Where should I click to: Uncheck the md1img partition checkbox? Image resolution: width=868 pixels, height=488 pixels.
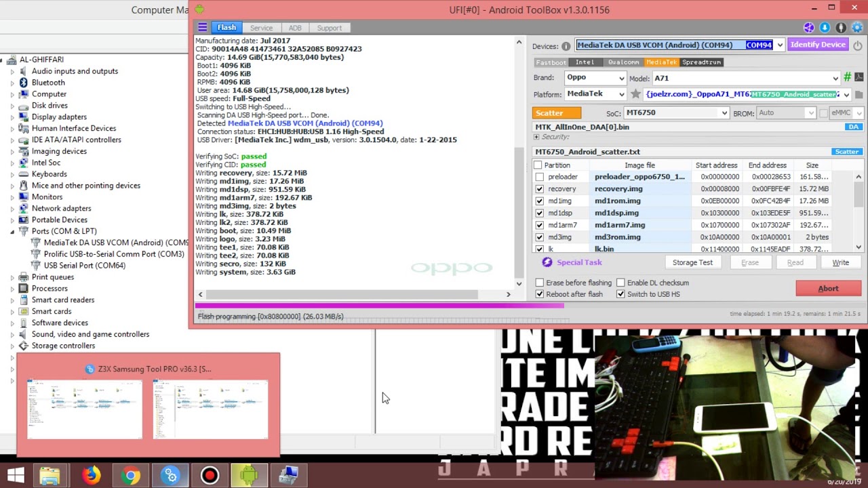tap(539, 201)
